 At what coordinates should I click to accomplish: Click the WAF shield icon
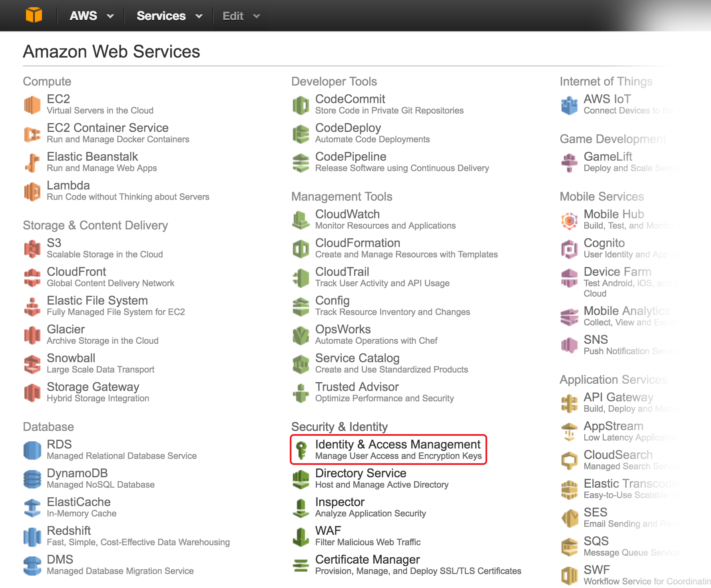(301, 536)
